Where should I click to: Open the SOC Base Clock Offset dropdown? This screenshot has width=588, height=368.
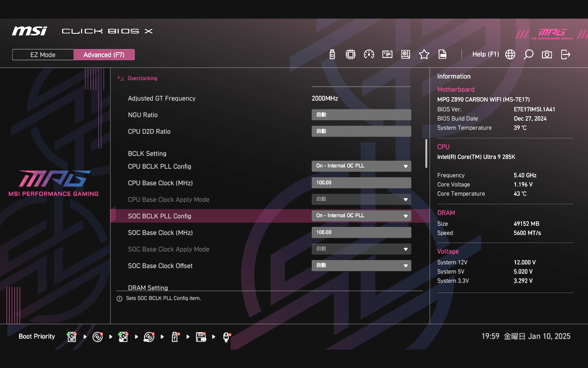pyautogui.click(x=361, y=265)
